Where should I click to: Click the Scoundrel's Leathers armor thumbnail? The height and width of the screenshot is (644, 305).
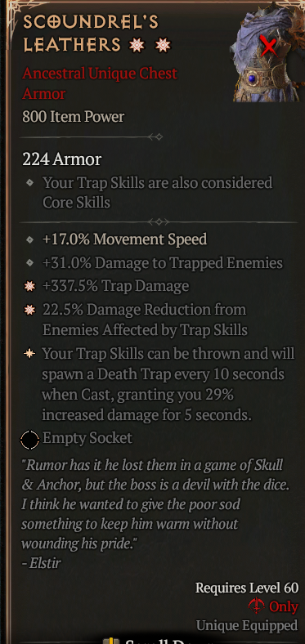point(267,51)
